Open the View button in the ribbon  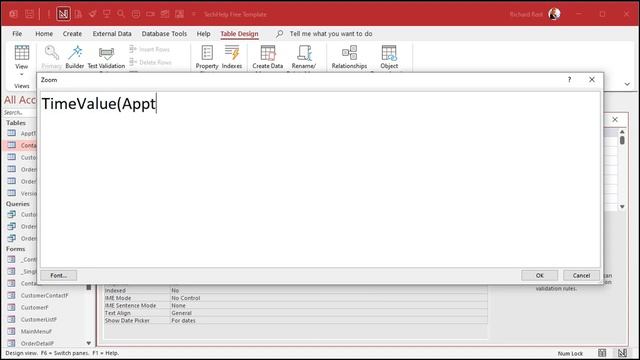[x=22, y=57]
